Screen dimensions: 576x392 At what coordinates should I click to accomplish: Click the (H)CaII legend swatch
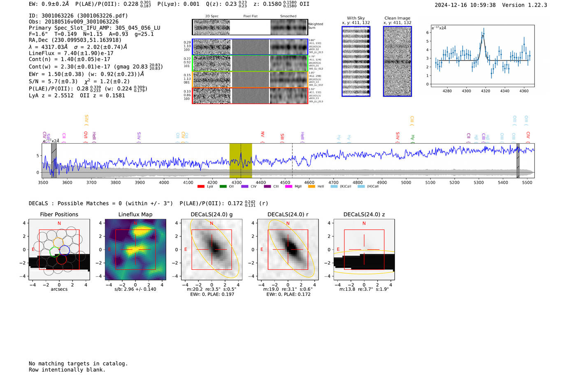coord(361,187)
